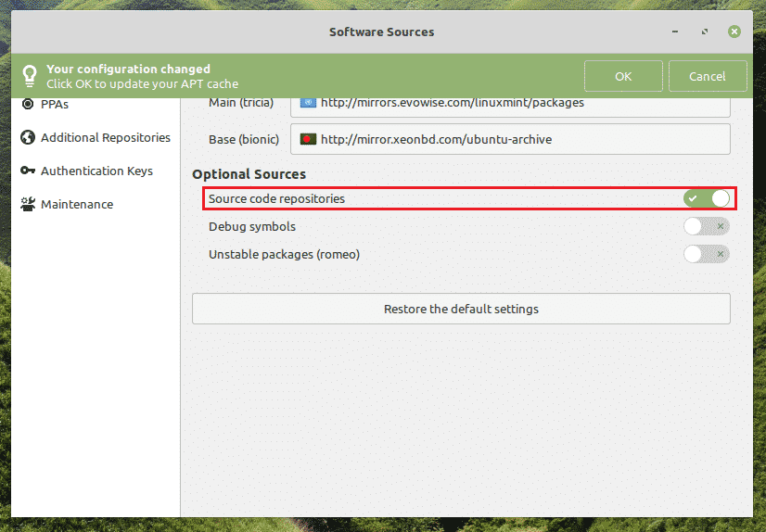Image resolution: width=766 pixels, height=532 pixels.
Task: Open the Additional Repositories section
Action: pos(106,138)
